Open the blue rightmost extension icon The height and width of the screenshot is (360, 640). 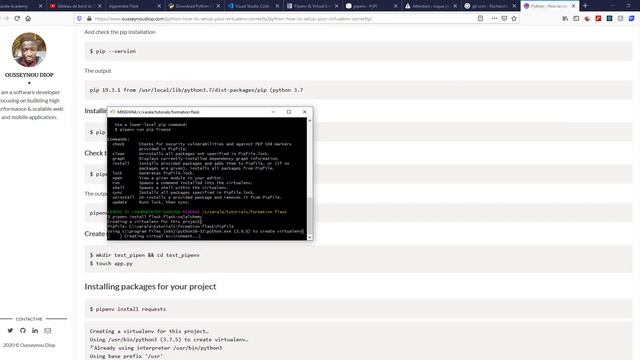pos(631,18)
